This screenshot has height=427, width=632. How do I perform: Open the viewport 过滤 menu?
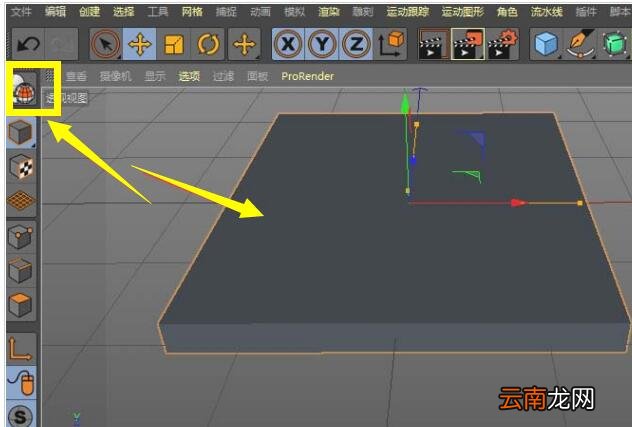point(223,76)
